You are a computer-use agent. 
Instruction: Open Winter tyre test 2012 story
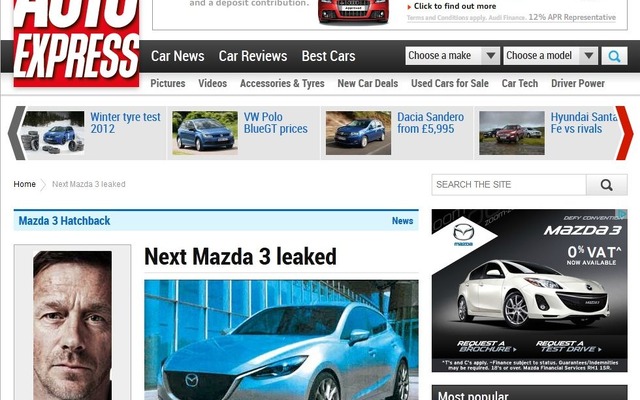[125, 123]
